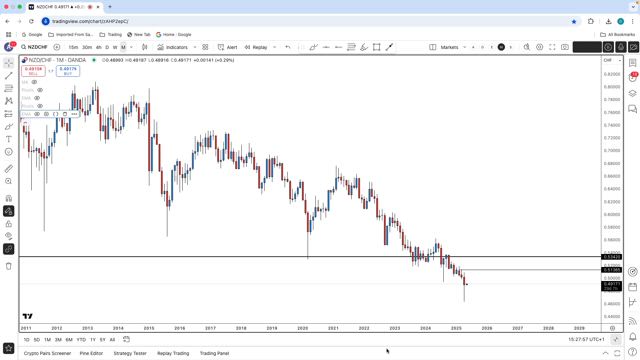The width and height of the screenshot is (640, 360).
Task: Open the Pine Editor tab
Action: [91, 353]
